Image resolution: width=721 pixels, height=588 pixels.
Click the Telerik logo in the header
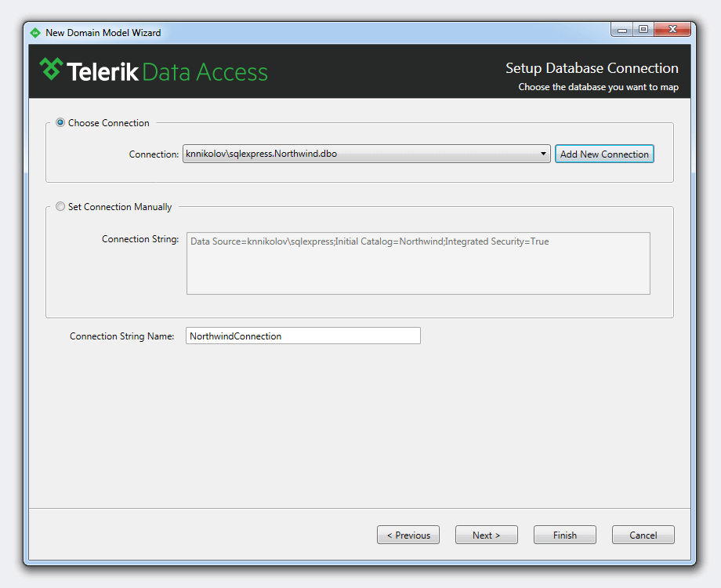pos(153,71)
